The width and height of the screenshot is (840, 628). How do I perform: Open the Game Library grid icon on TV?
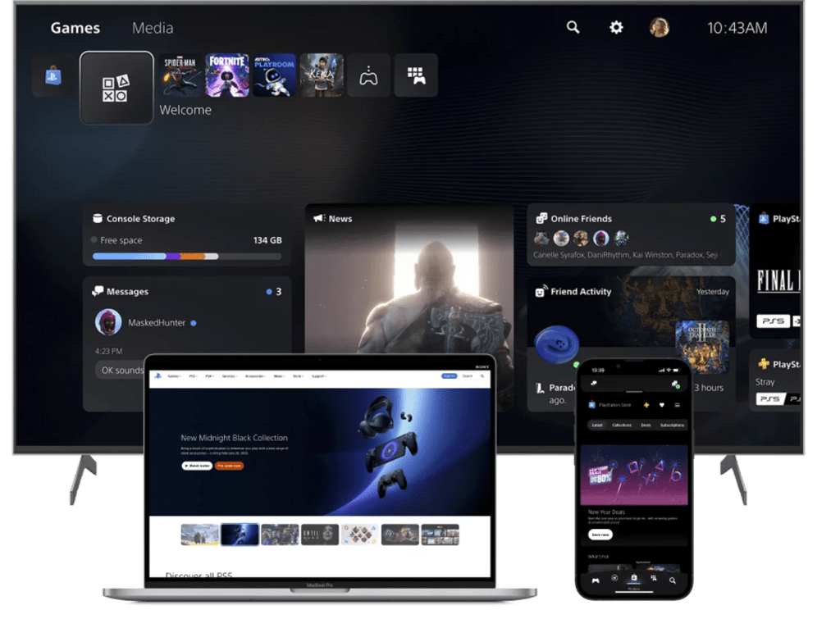point(416,75)
